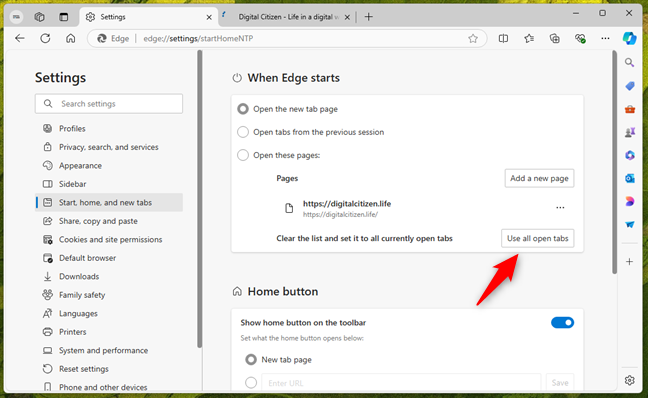Open Browser essentials heart icon

[580, 38]
